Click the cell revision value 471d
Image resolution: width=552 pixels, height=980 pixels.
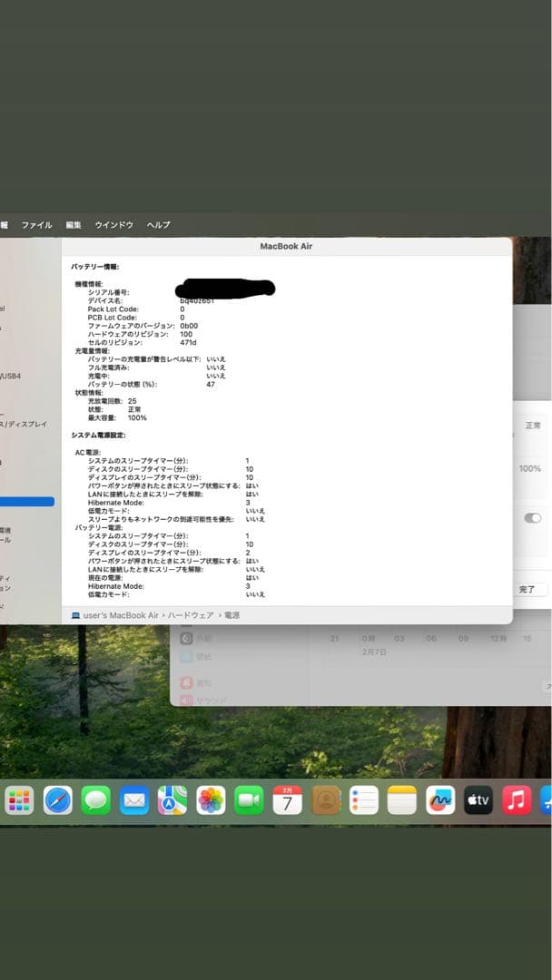point(188,342)
